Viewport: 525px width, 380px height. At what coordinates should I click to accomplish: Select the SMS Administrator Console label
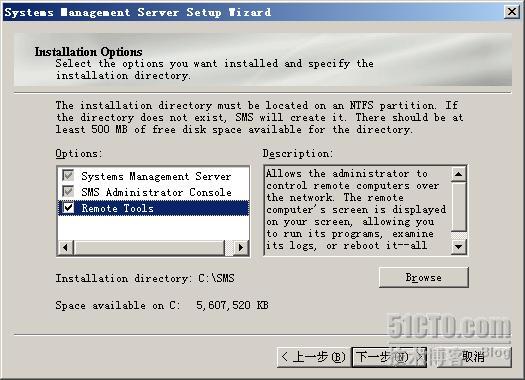click(x=156, y=192)
